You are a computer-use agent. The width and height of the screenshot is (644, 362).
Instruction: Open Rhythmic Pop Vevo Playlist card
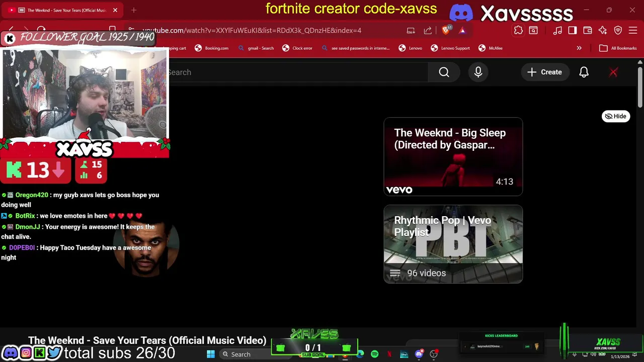click(x=453, y=244)
